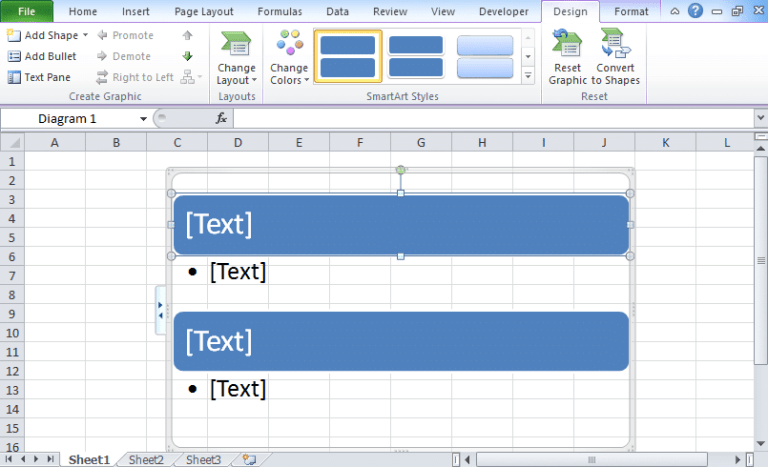Switch to Sheet1 tab
768x467 pixels.
pyautogui.click(x=89, y=460)
